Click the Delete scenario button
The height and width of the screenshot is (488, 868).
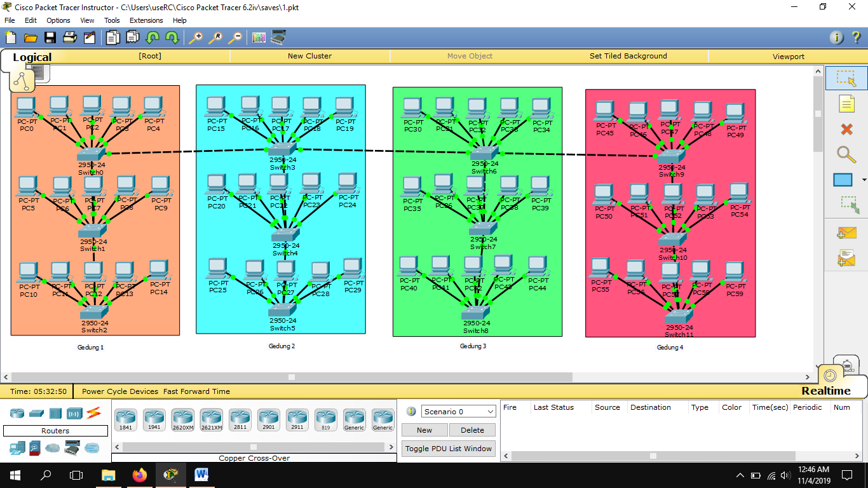click(472, 430)
